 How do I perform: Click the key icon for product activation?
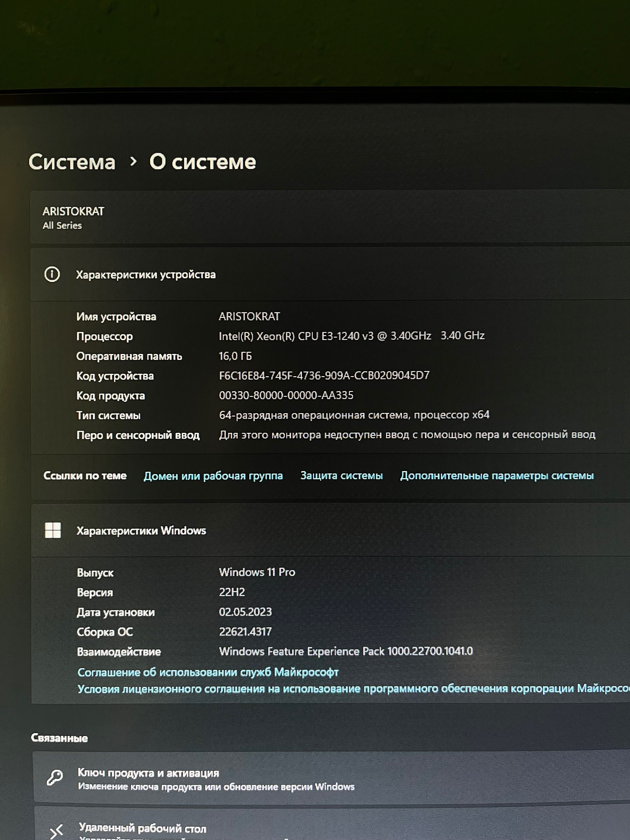pos(55,777)
